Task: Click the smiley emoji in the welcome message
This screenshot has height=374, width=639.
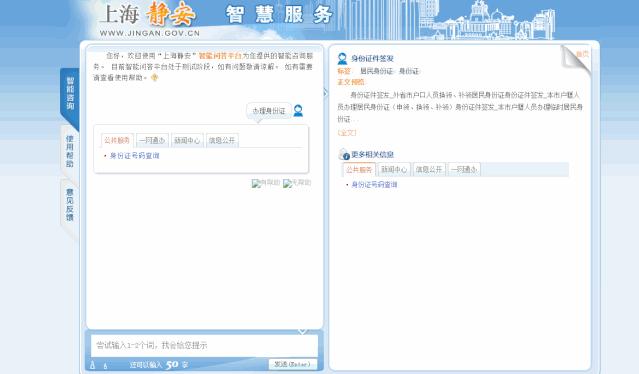Action: (x=154, y=77)
